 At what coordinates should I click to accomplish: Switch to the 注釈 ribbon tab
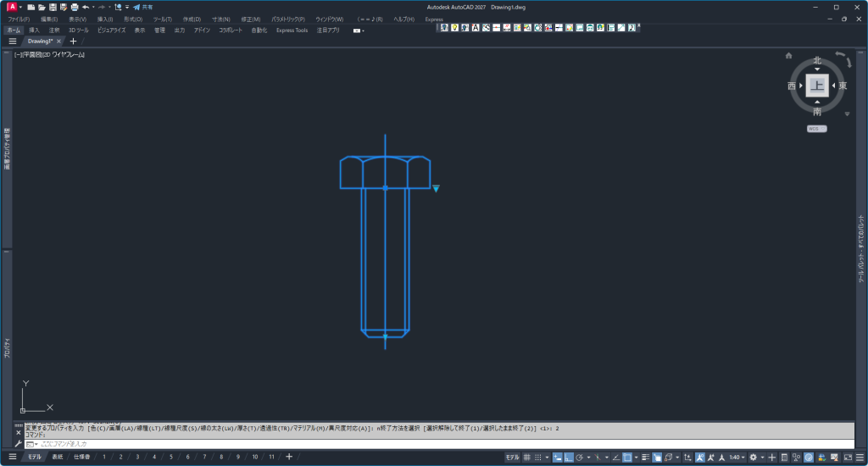point(54,30)
